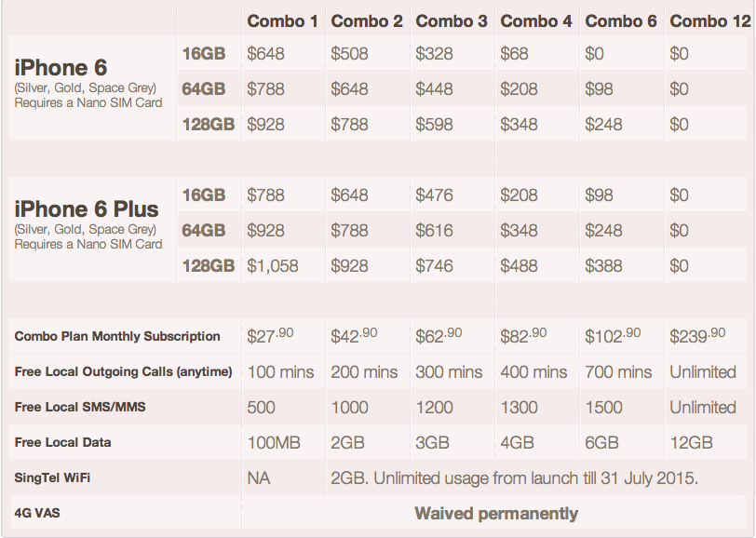Select the Combo 4 column header
Viewport: 756px width, 538px height.
(x=536, y=20)
